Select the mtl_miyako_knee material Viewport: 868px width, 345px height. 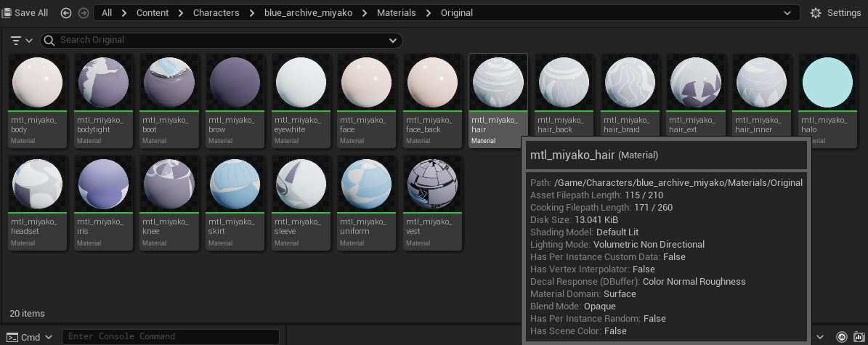[169, 203]
